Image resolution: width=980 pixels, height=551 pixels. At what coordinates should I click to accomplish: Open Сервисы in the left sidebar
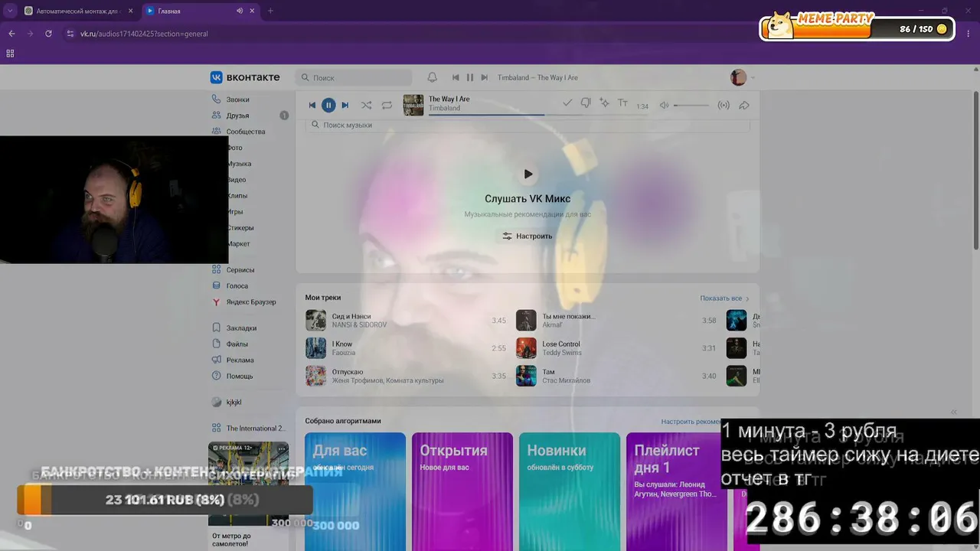click(240, 270)
